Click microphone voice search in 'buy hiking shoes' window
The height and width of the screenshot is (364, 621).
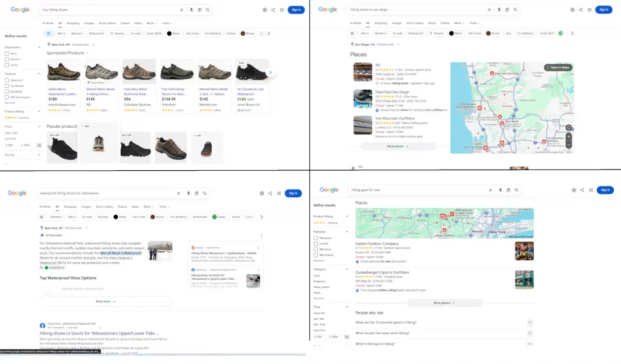tap(191, 10)
